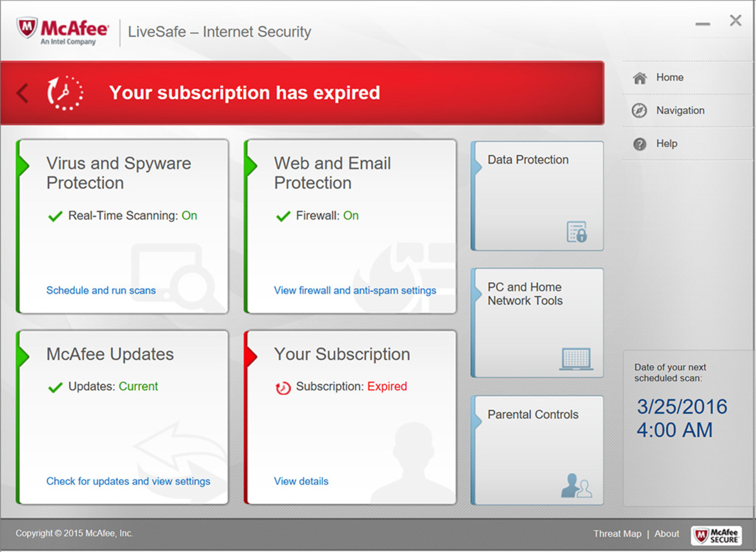The height and width of the screenshot is (552, 756).
Task: Open the Threat Map link
Action: coord(617,534)
